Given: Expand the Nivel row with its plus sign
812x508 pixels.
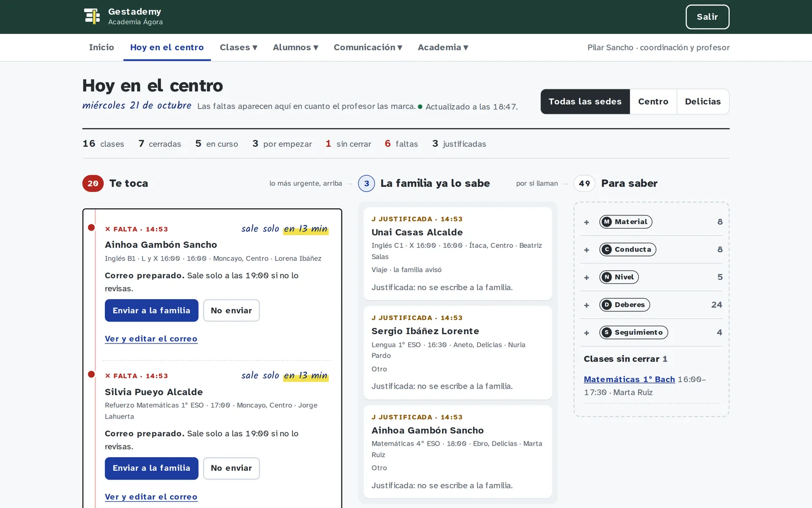Looking at the screenshot, I should click(x=587, y=278).
